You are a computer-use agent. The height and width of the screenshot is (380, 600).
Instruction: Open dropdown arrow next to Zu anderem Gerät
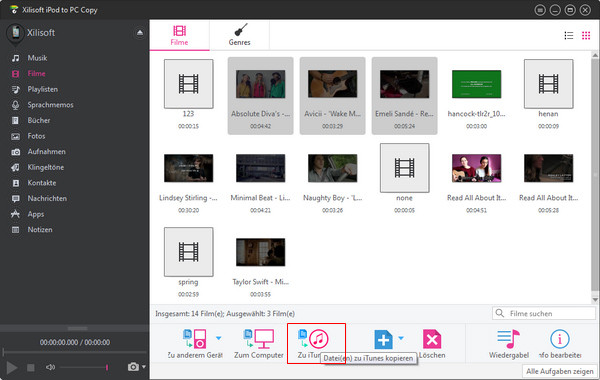[x=218, y=338]
